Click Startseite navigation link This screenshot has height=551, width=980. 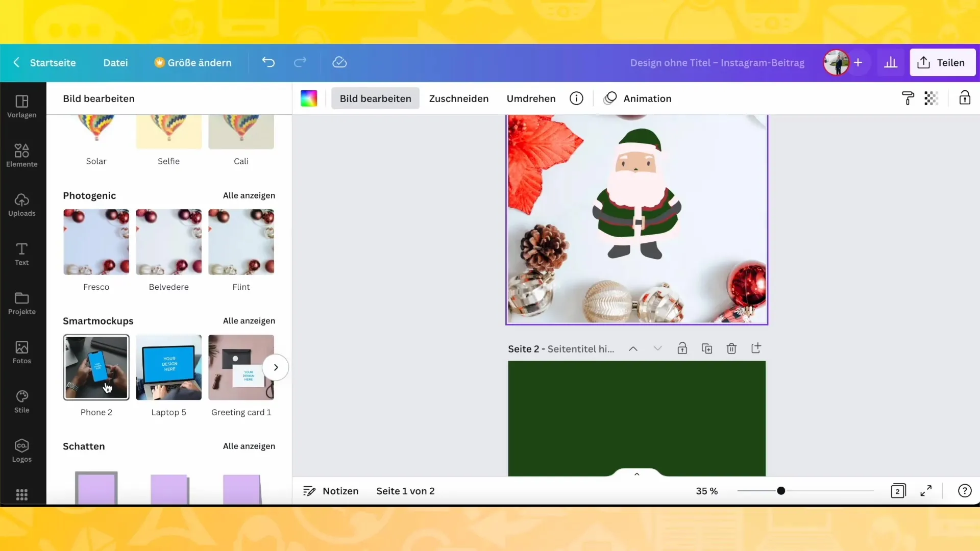click(x=53, y=62)
